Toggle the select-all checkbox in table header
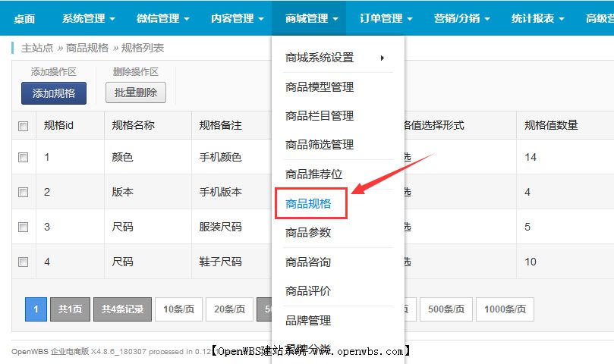614x364 pixels. pyautogui.click(x=24, y=126)
